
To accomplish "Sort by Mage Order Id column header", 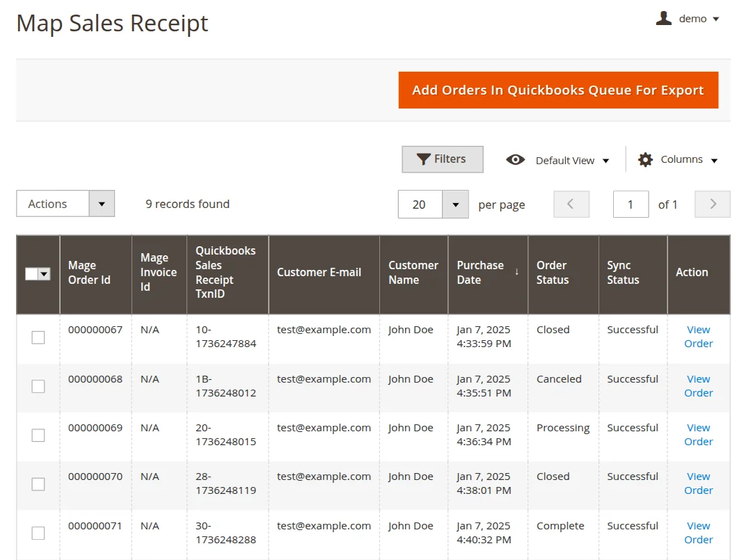I will [89, 273].
